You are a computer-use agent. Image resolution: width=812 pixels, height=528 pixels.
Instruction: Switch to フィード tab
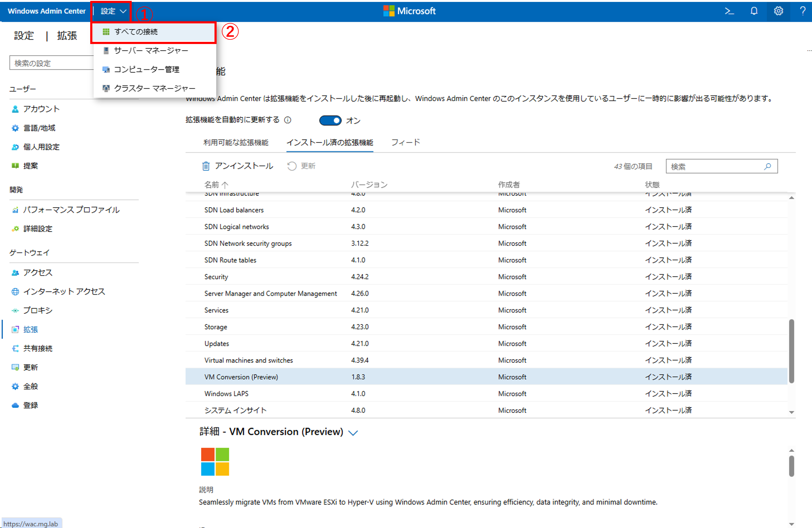[x=405, y=142]
